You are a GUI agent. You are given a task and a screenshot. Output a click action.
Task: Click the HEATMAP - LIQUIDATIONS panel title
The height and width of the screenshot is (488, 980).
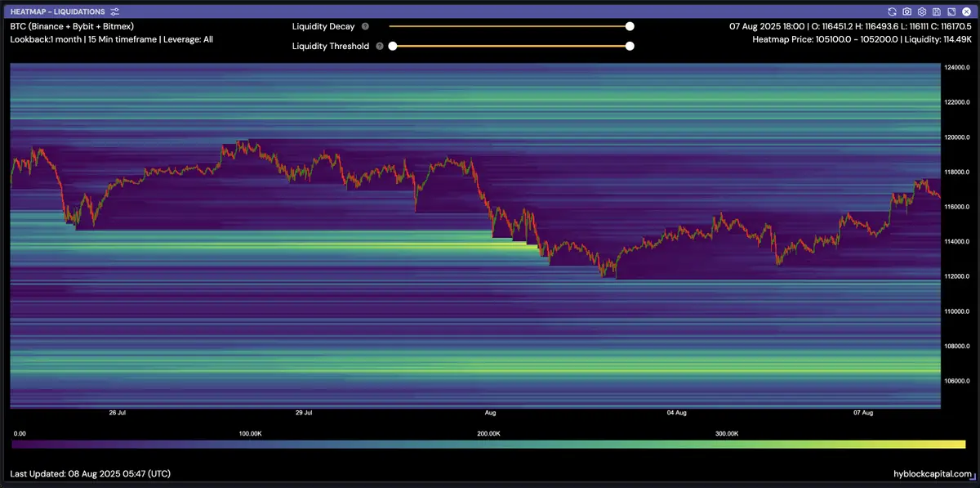58,11
